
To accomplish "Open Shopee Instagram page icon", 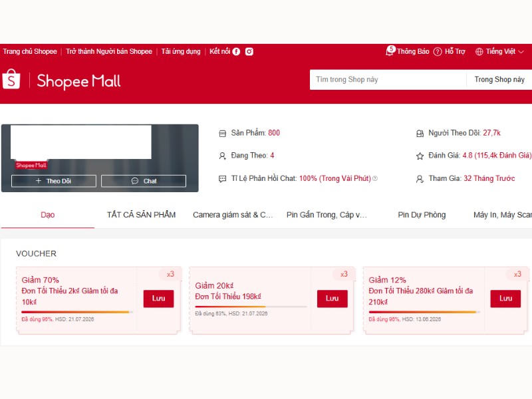I will pyautogui.click(x=249, y=52).
